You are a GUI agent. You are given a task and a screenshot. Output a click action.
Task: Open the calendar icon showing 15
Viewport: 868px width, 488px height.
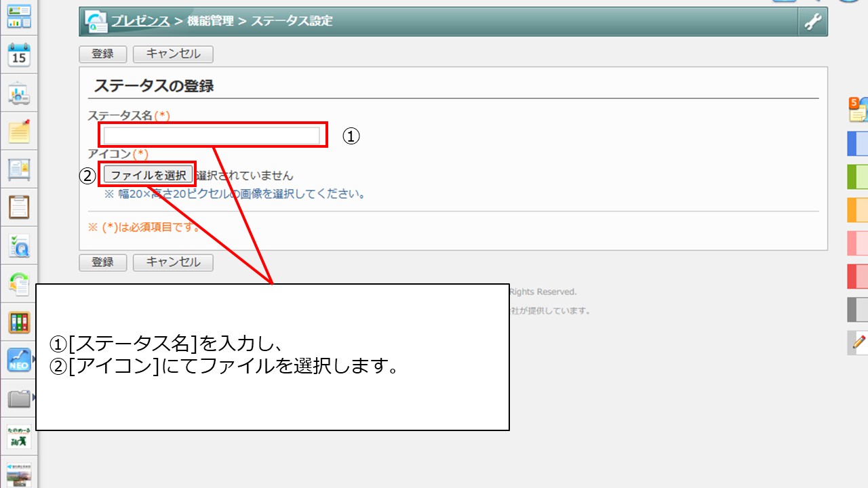[x=19, y=55]
